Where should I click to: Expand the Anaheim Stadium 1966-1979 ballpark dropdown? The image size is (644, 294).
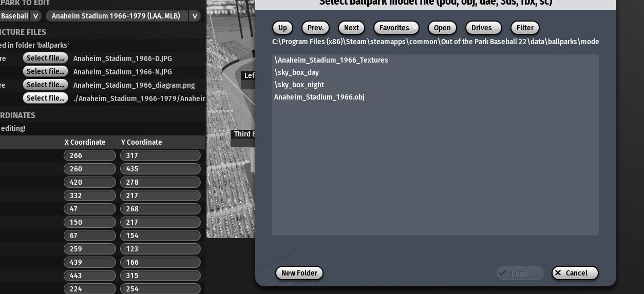click(x=195, y=16)
